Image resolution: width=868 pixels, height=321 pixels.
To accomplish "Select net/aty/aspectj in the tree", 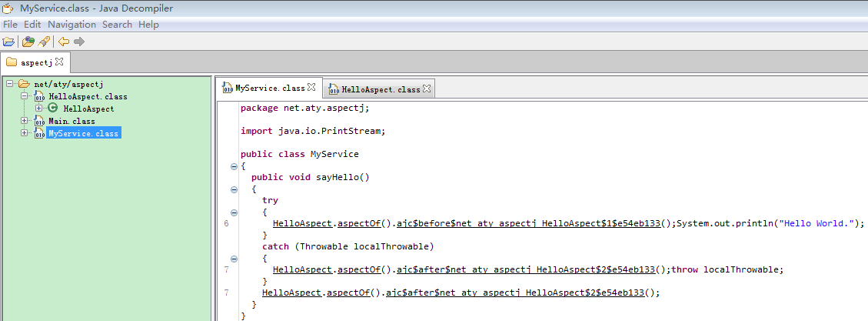I will pos(68,84).
